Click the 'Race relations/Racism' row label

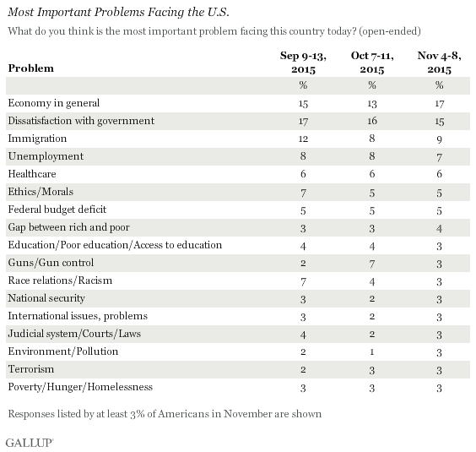[60, 280]
